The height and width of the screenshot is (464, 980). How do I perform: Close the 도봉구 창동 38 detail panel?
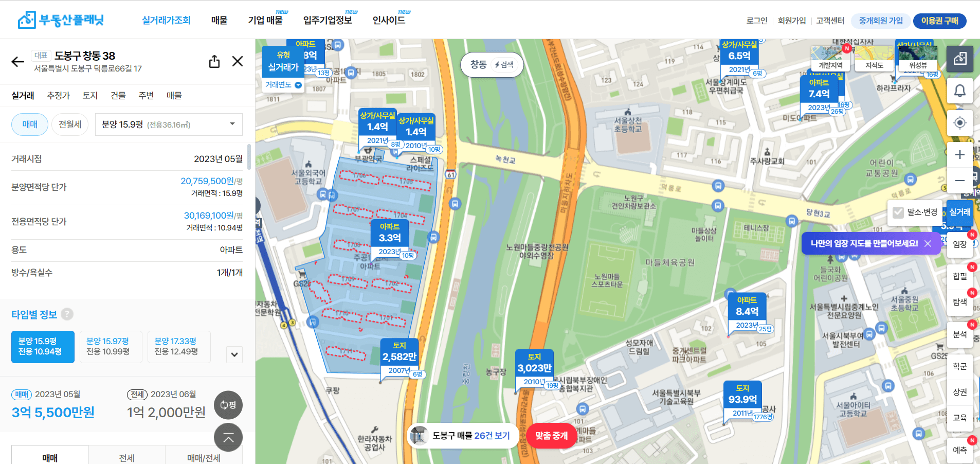(238, 61)
